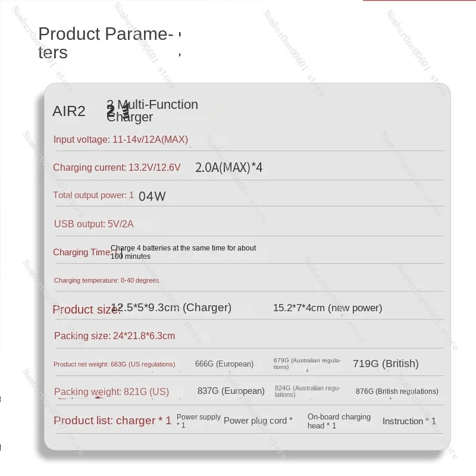Click the Input voltage 11-14v/12A(MAX) row

coord(121,140)
